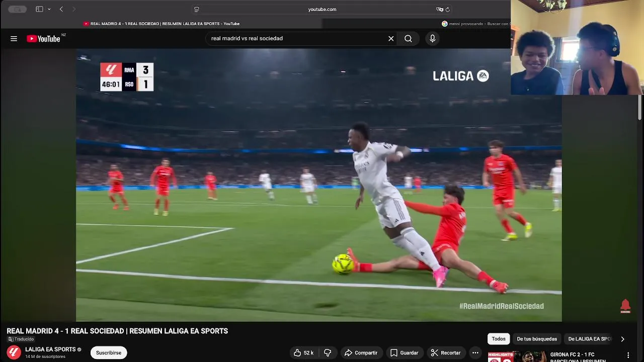Click the video player area to pause
This screenshot has width=644, height=362.
[318, 185]
